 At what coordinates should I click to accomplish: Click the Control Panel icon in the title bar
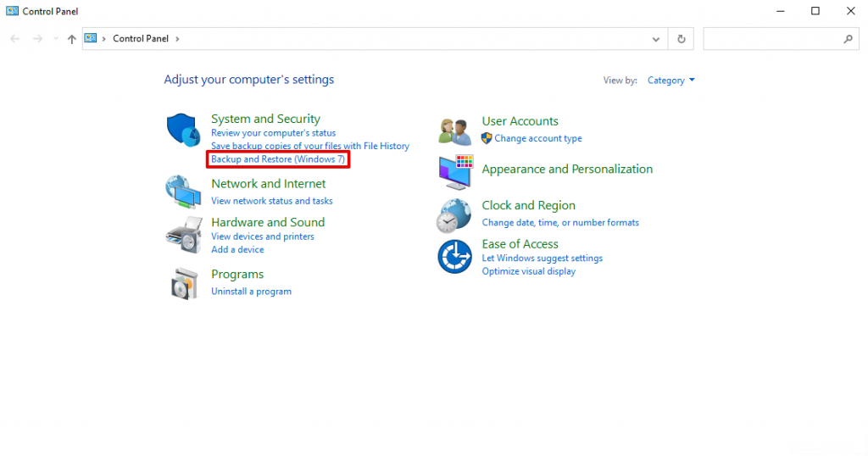point(12,11)
